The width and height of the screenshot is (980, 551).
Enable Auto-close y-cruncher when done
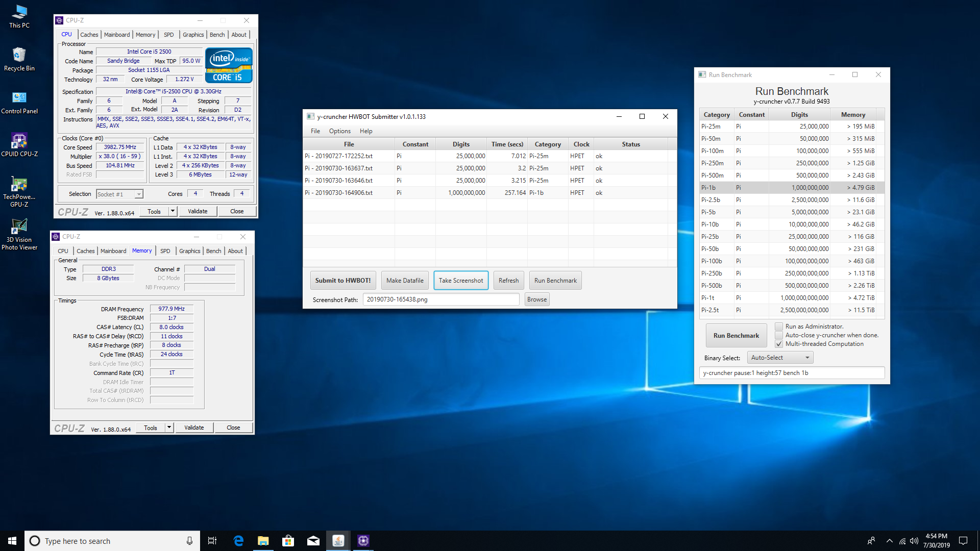click(779, 335)
